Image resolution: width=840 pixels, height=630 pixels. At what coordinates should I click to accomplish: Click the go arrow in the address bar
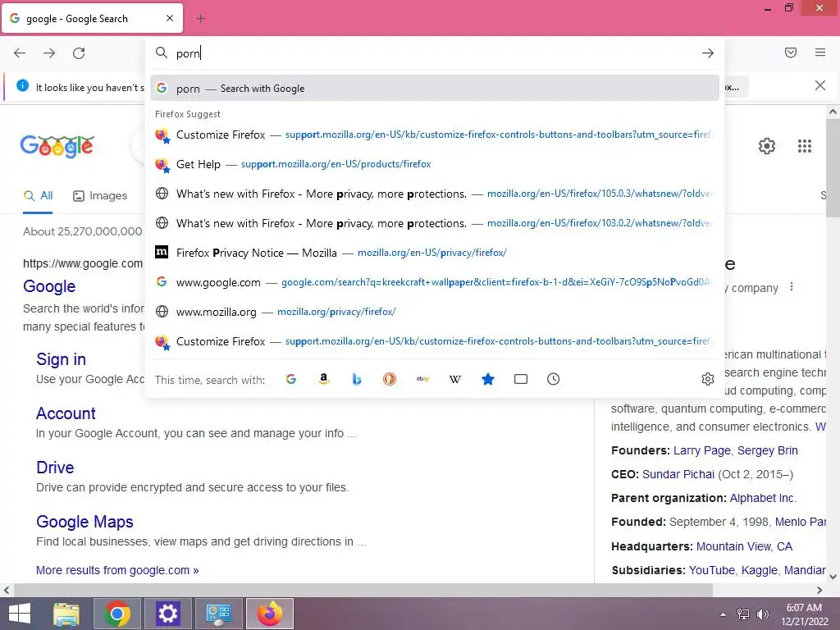[x=708, y=53]
